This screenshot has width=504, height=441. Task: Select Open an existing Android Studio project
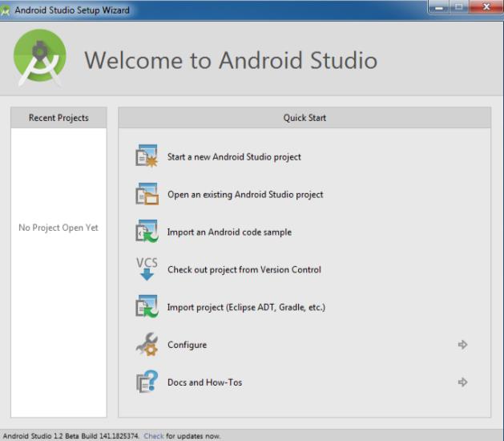pos(245,195)
